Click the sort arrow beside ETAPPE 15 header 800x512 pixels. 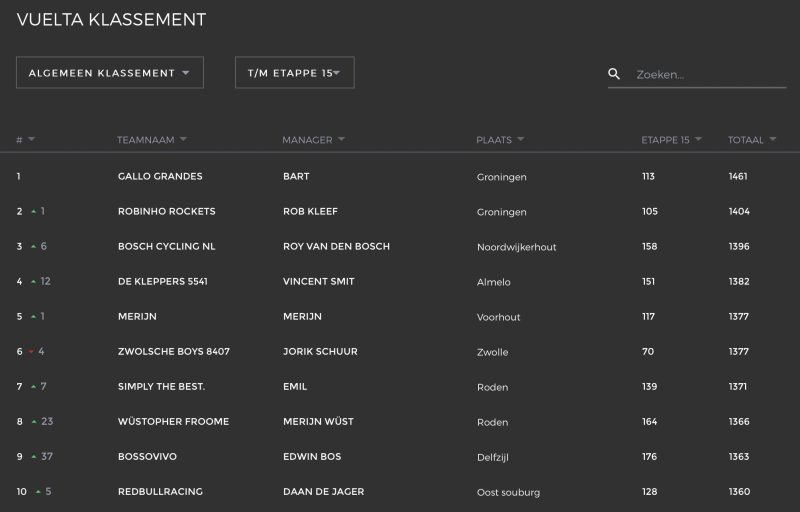[698, 139]
